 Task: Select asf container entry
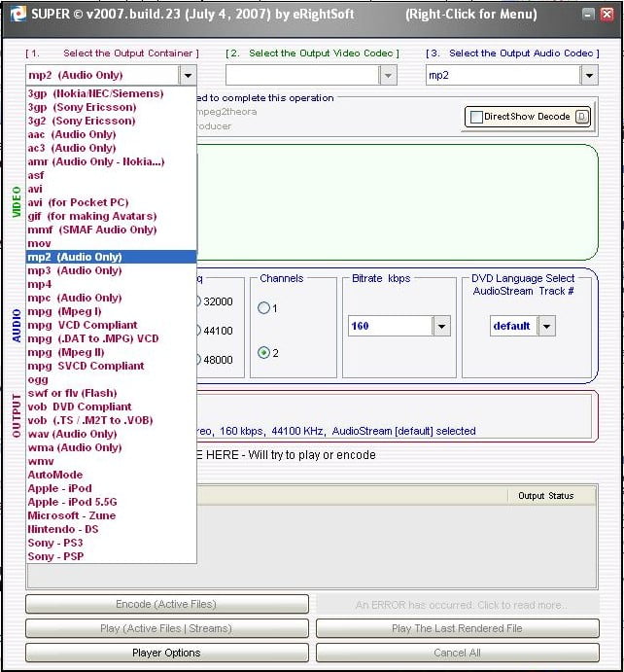coord(112,175)
